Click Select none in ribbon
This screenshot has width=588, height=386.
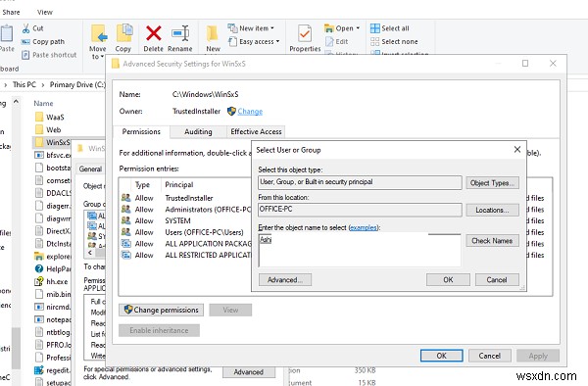click(394, 41)
